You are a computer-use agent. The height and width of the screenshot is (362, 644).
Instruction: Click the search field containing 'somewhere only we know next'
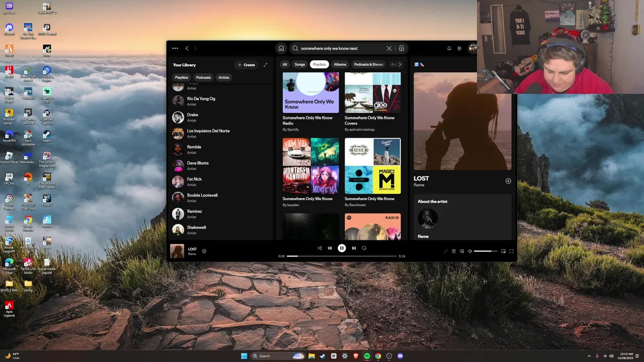click(341, 48)
